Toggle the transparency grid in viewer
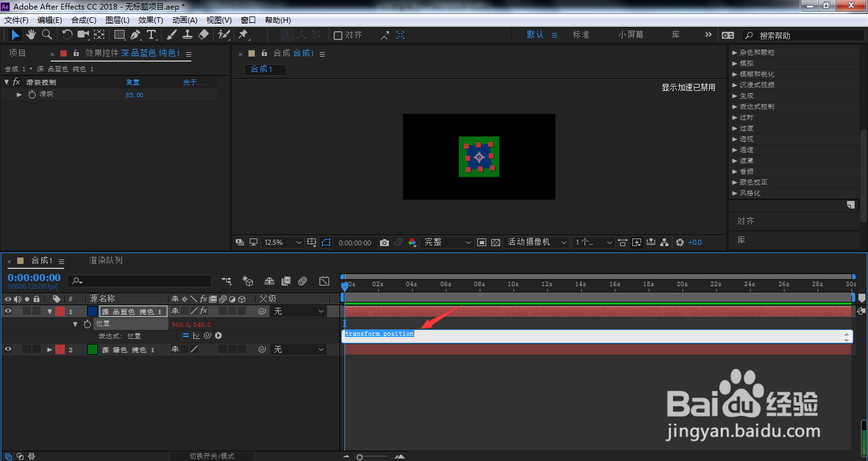The width and height of the screenshot is (868, 461). coord(496,242)
